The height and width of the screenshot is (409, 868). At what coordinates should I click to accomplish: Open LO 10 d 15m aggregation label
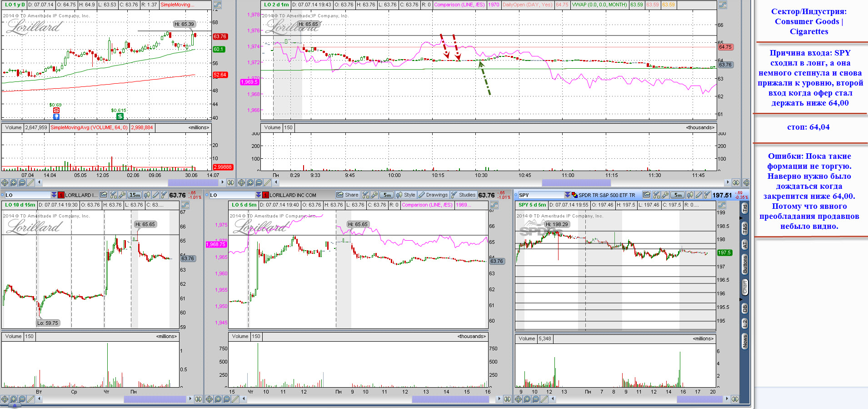coord(20,205)
